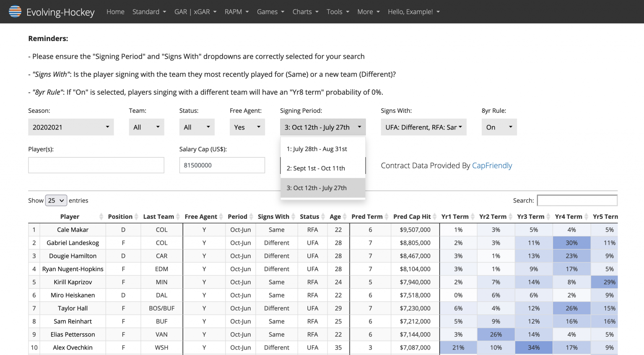Select option 2: Sept 1st - Oct 11th
The image size is (644, 355).
(x=316, y=168)
